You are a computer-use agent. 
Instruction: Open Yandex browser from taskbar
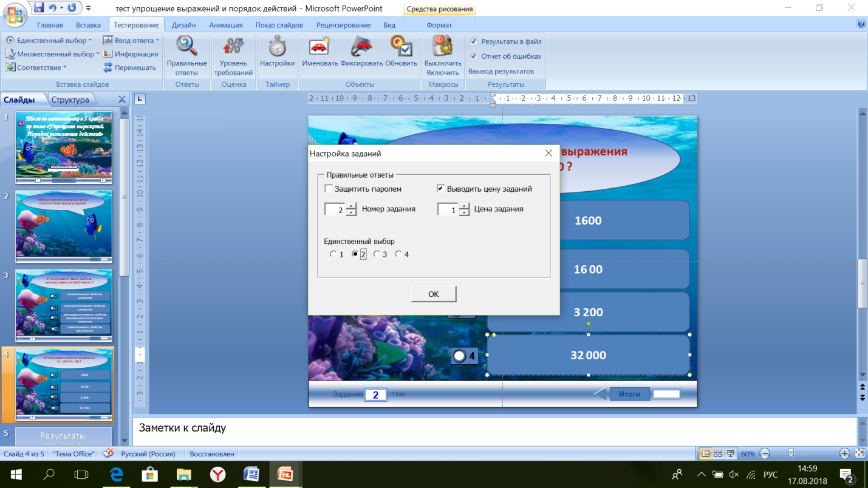(217, 474)
